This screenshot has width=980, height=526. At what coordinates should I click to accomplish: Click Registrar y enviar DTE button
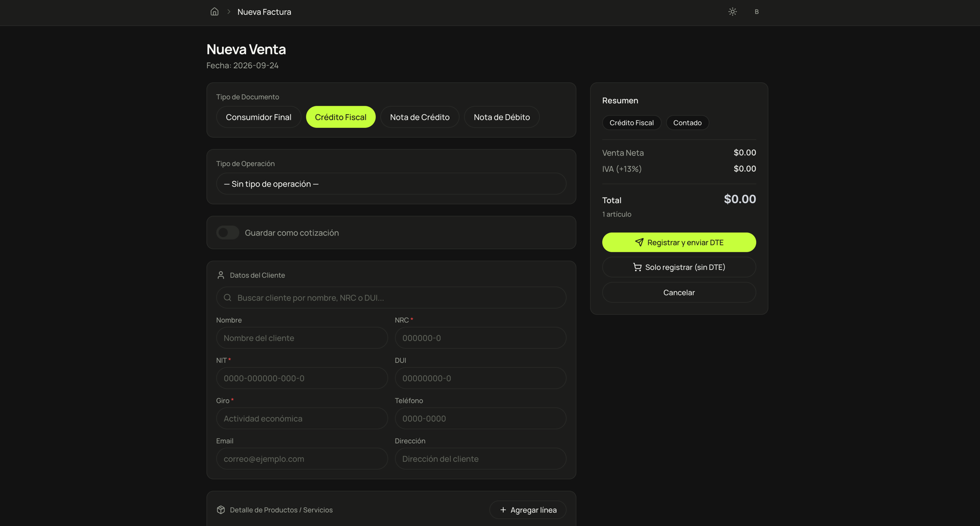tap(679, 242)
